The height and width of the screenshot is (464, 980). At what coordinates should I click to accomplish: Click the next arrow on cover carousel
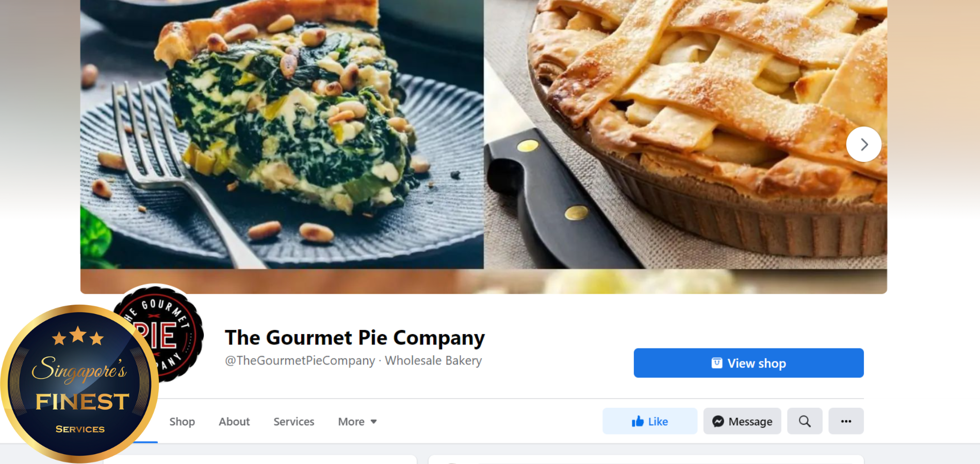pos(864,144)
